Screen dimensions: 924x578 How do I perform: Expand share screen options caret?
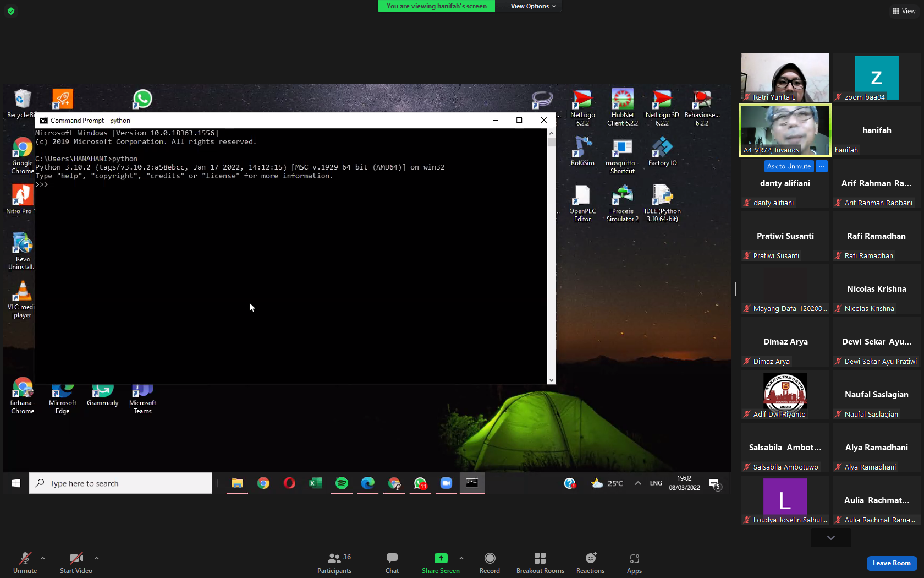coord(461,558)
